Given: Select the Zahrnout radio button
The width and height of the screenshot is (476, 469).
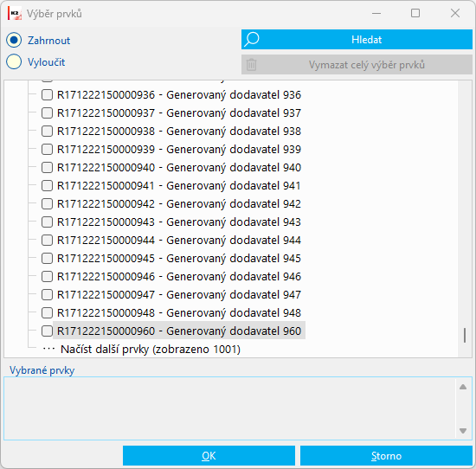Looking at the screenshot, I should coord(14,40).
